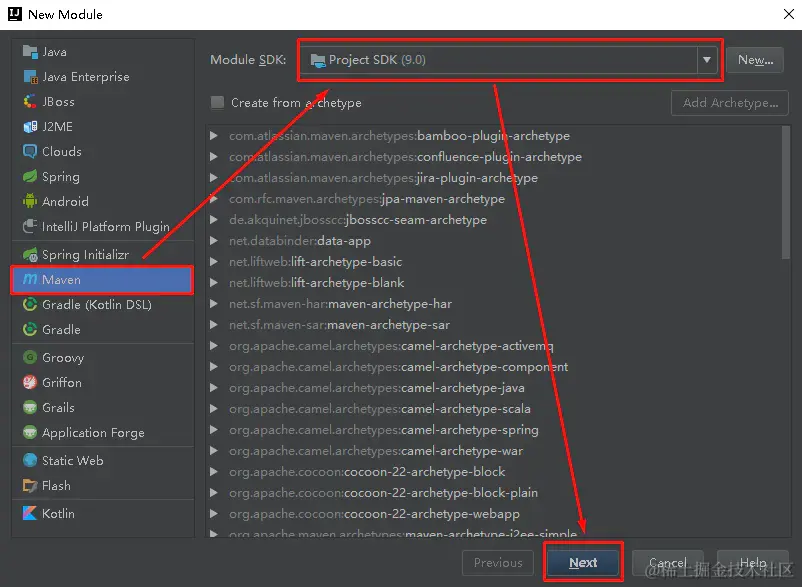This screenshot has height=587, width=802.
Task: Click the Spring leaf icon
Action: pyautogui.click(x=30, y=176)
